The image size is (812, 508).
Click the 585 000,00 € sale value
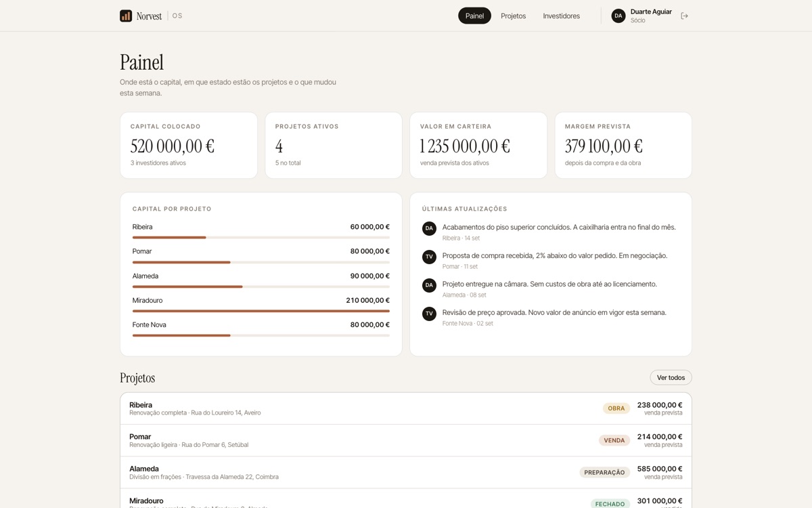(660, 469)
